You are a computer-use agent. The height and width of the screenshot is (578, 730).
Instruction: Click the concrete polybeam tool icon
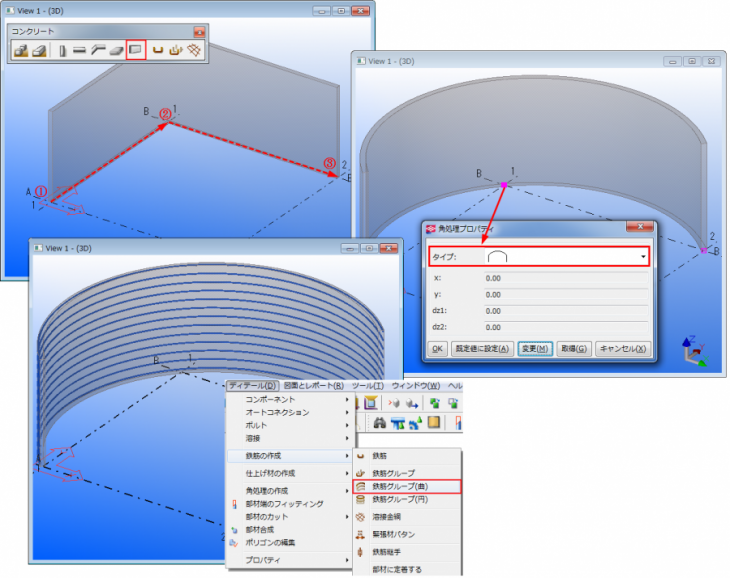pos(97,50)
